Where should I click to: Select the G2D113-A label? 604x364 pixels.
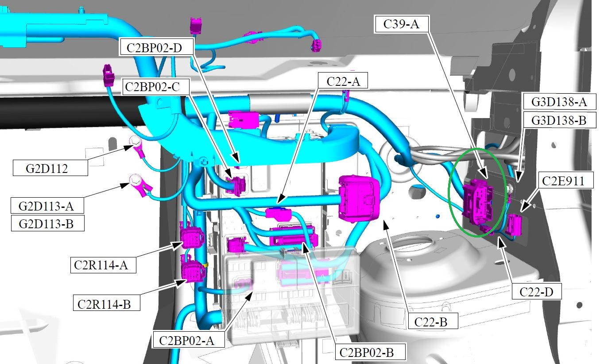click(x=48, y=206)
